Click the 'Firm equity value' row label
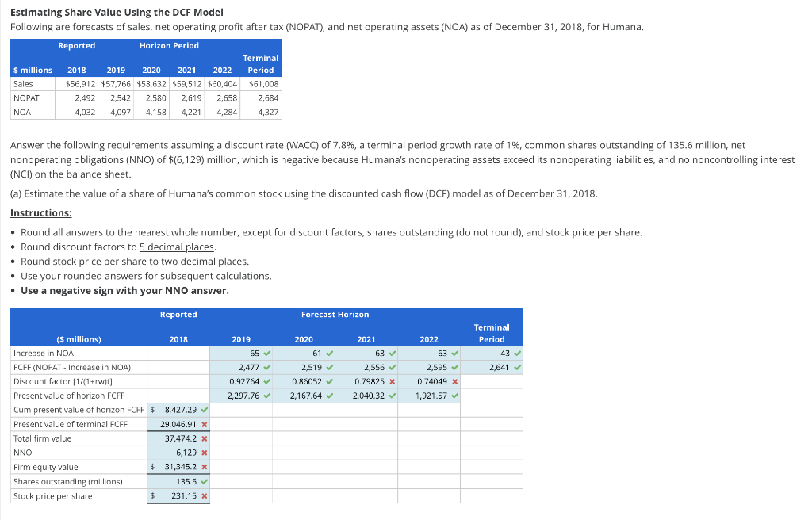Image resolution: width=812 pixels, height=520 pixels. 45,467
